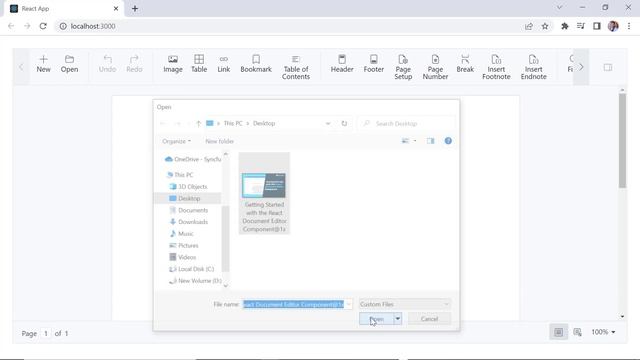This screenshot has width=640, height=360.
Task: Click the Footer toolbar icon
Action: [373, 64]
